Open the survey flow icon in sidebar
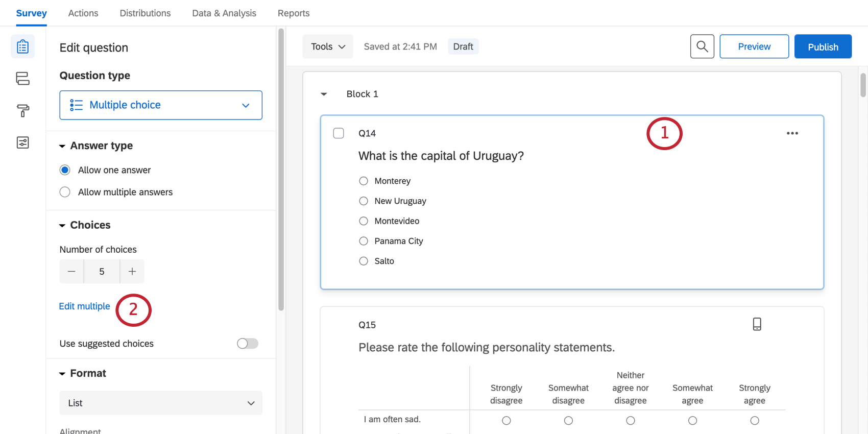This screenshot has height=434, width=868. coord(22,79)
